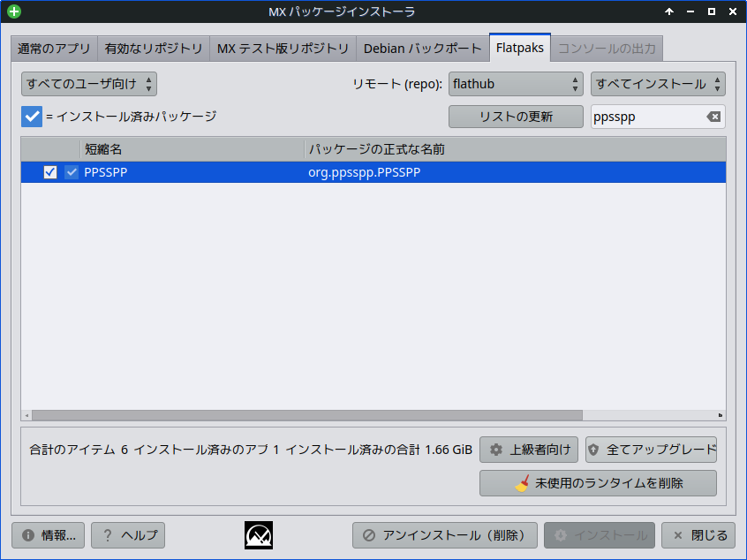
Task: Open the flathub remote repo dropdown
Action: tap(516, 84)
